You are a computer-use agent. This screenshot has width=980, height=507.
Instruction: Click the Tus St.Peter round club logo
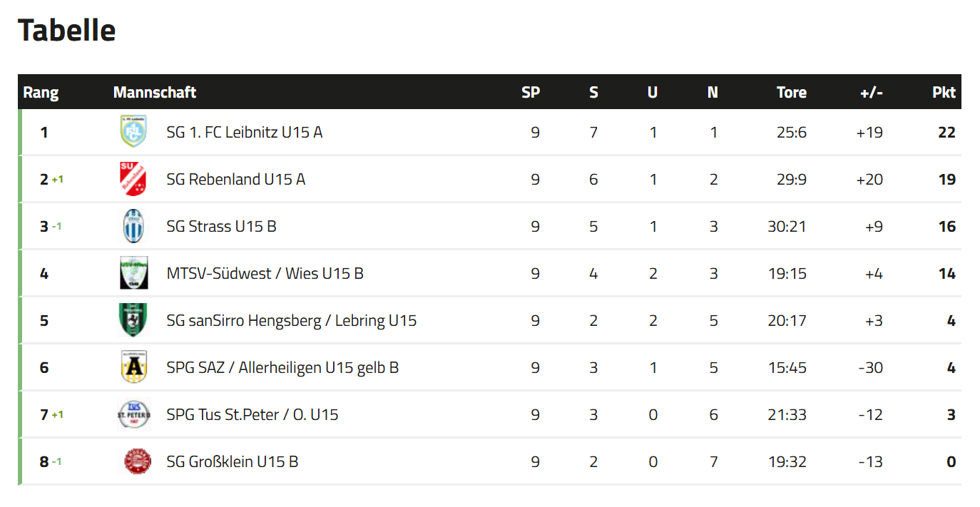[x=133, y=414]
